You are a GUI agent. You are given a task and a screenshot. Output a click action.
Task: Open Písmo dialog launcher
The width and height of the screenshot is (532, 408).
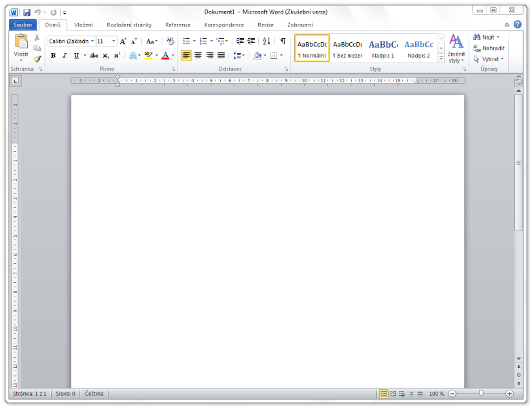173,69
